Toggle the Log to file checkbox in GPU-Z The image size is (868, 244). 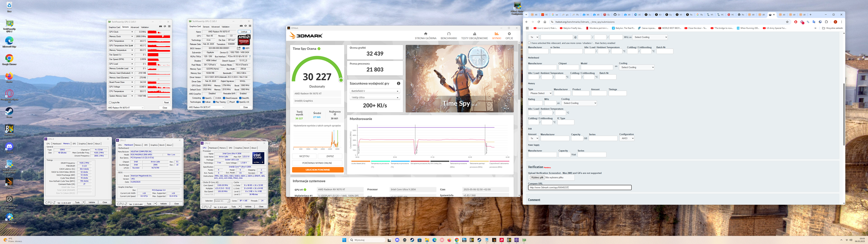pyautogui.click(x=110, y=102)
